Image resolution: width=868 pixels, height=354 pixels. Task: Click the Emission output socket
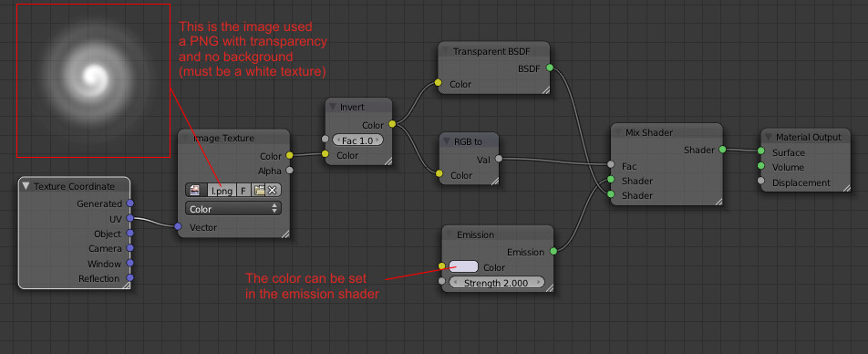[553, 252]
